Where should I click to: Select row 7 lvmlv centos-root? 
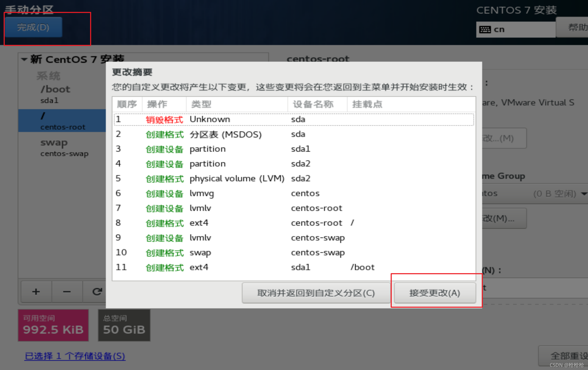click(294, 208)
